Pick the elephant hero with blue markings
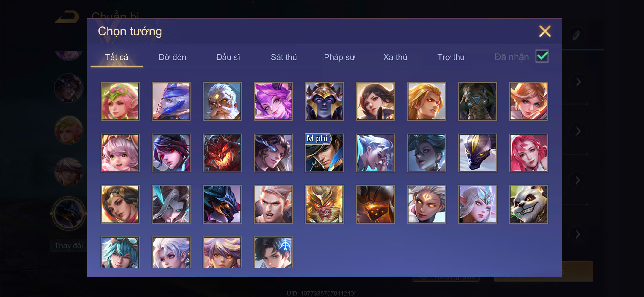 pyautogui.click(x=477, y=101)
